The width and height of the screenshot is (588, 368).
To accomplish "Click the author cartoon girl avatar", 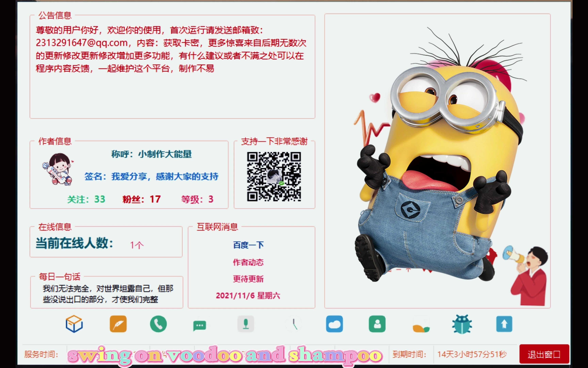I will 58,169.
